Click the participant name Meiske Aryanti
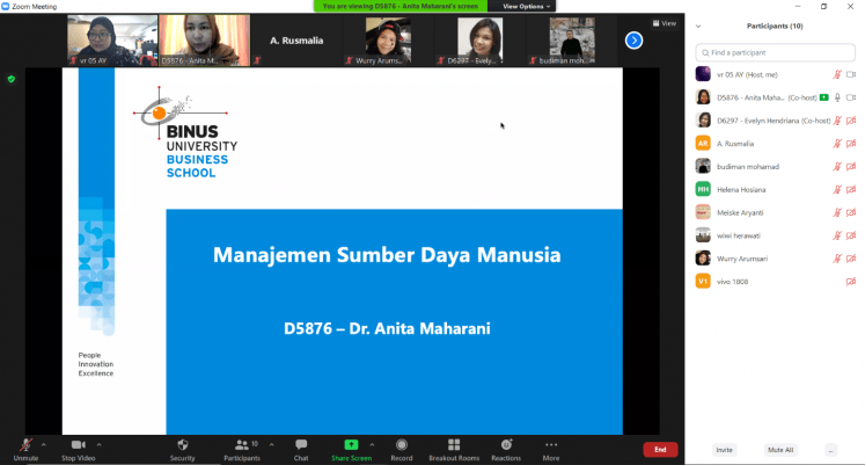Screen dimensions: 866x466 coord(740,213)
